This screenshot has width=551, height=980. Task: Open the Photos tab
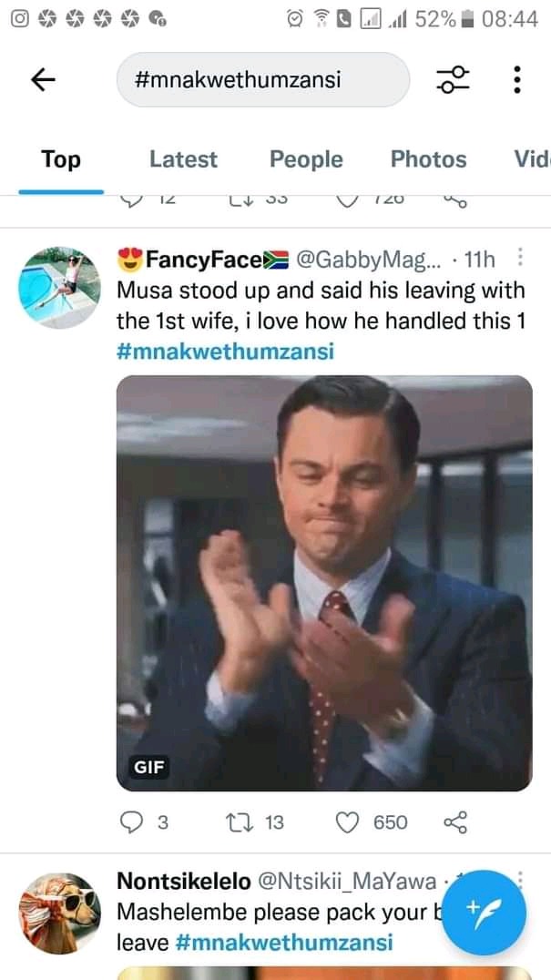pos(429,159)
